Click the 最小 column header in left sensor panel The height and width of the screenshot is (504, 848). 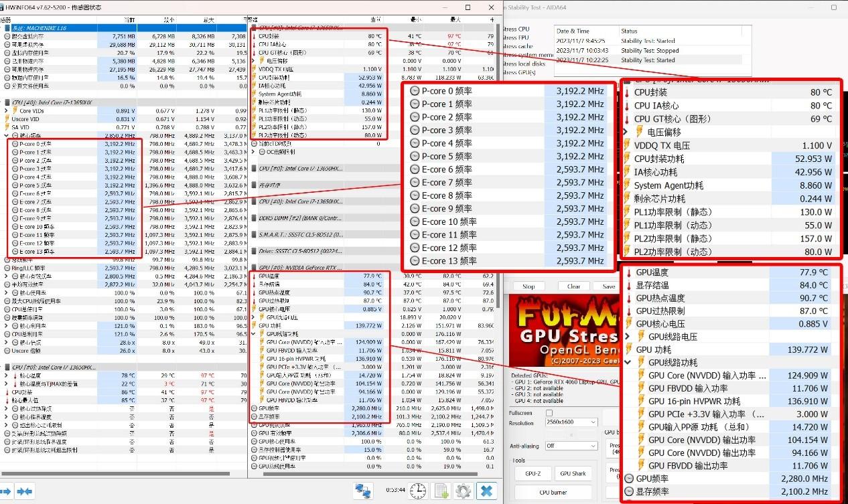point(155,20)
